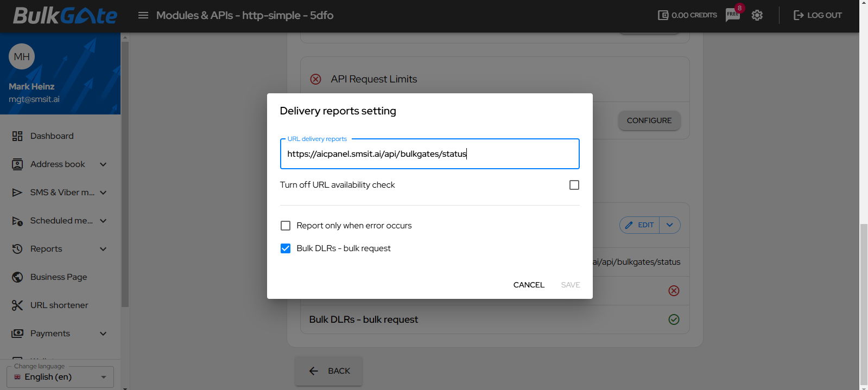Image resolution: width=868 pixels, height=390 pixels.
Task: Click the Bulk DLRs - bulk request row text
Action: [x=364, y=319]
